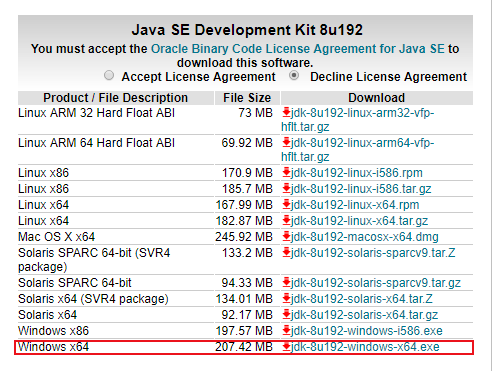Open the Oracle Binary Code License Agreement link
The image size is (494, 371).
298,49
